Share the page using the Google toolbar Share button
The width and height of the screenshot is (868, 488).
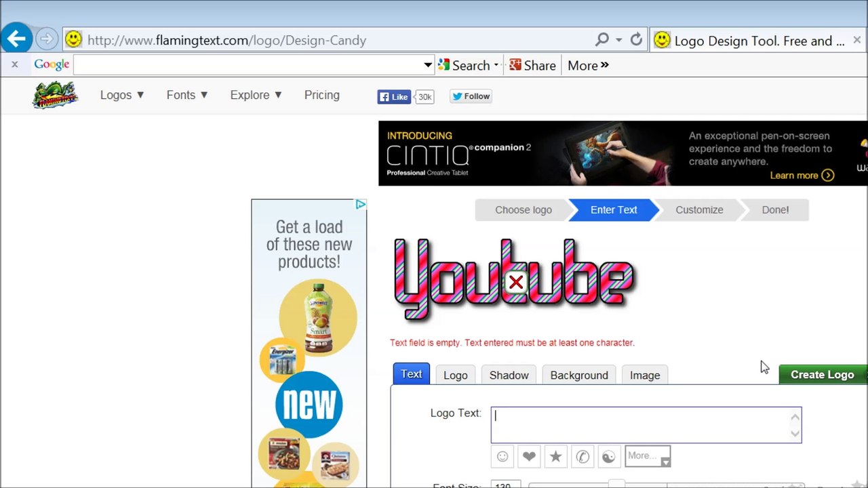532,65
